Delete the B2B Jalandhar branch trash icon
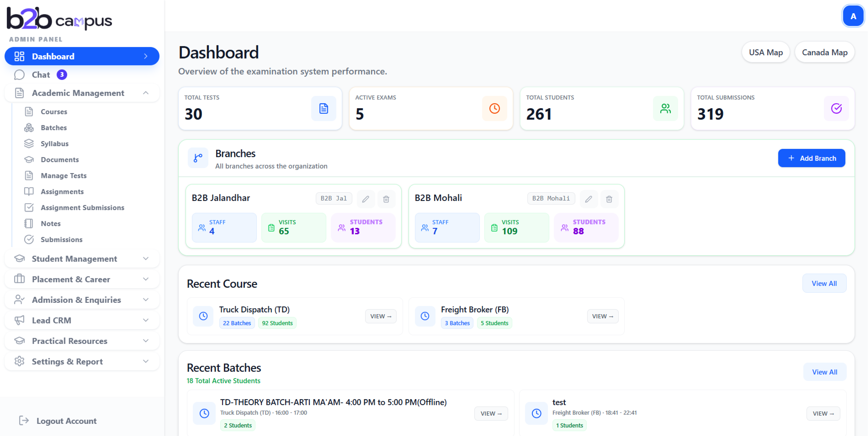868x436 pixels. (386, 199)
